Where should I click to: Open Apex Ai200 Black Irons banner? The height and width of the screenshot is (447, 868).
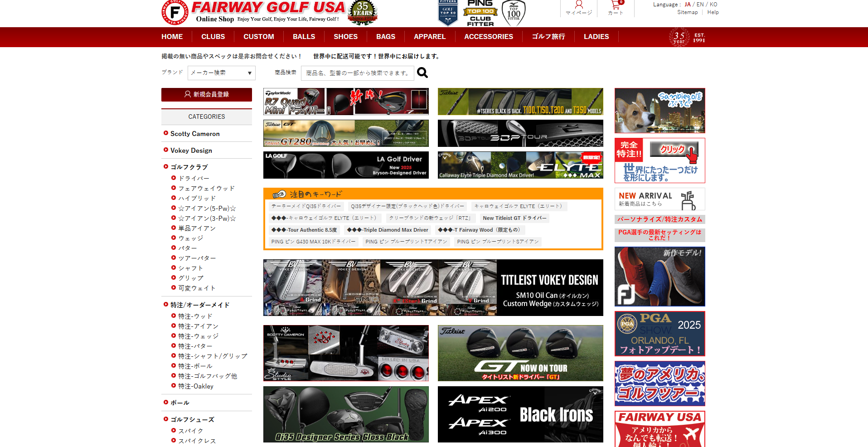point(520,414)
